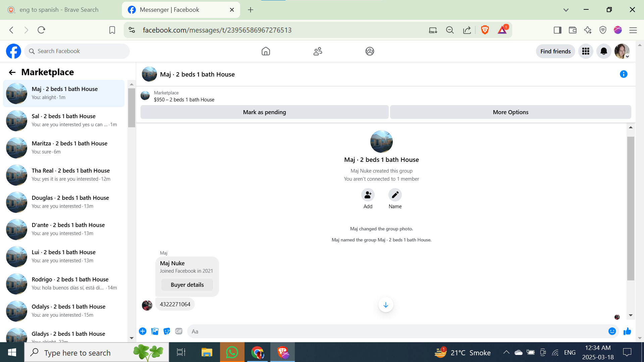Open the share page icon
This screenshot has height=362, width=644.
pyautogui.click(x=467, y=30)
